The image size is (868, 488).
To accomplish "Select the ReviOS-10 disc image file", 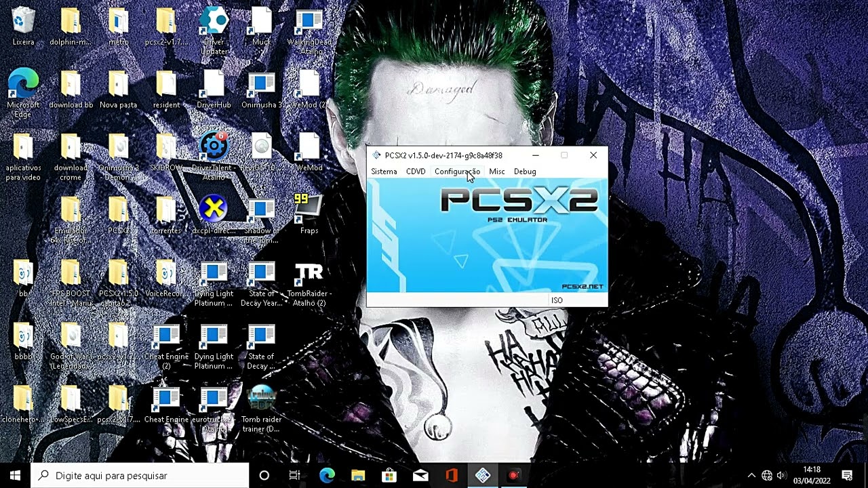I will click(x=261, y=152).
